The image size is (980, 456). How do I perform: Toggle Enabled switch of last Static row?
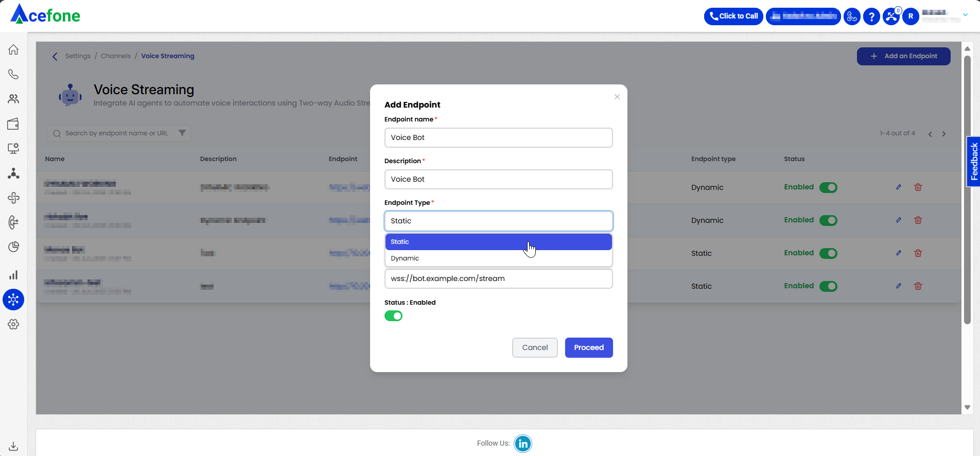pos(828,286)
